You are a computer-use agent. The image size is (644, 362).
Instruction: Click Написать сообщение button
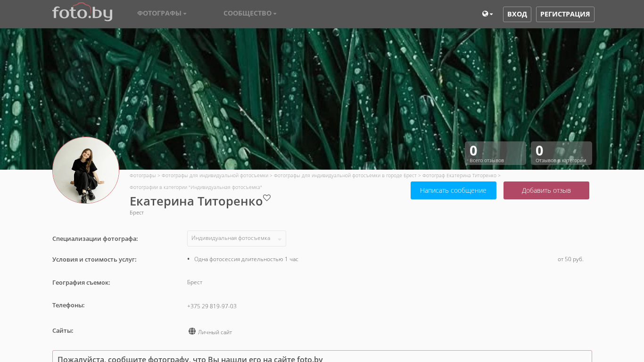pyautogui.click(x=454, y=190)
